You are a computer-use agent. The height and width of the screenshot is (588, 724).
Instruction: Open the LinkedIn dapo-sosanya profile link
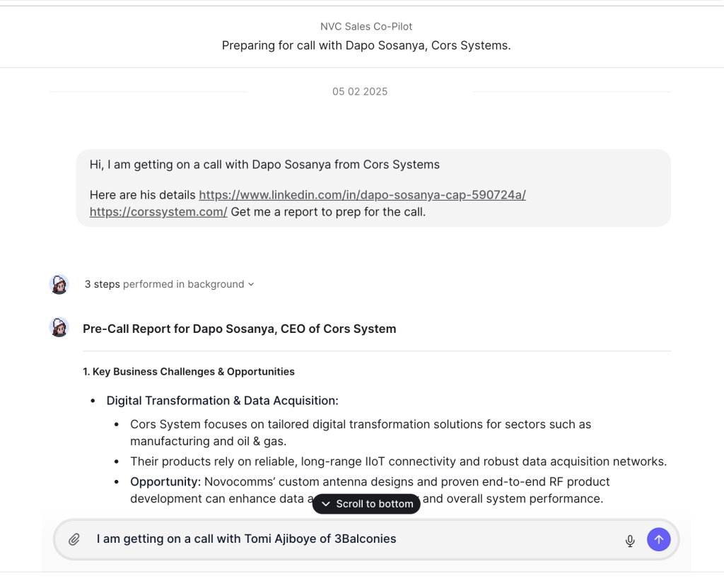363,195
